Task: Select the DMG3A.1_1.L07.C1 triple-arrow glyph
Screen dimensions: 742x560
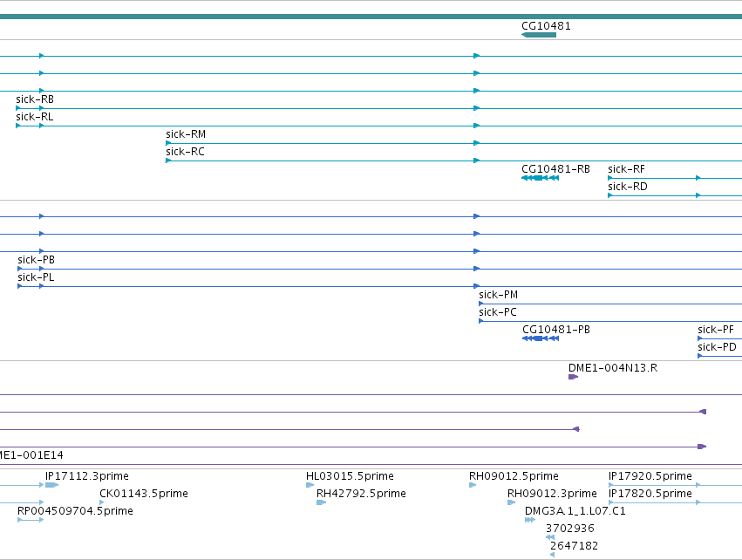Action: (530, 520)
